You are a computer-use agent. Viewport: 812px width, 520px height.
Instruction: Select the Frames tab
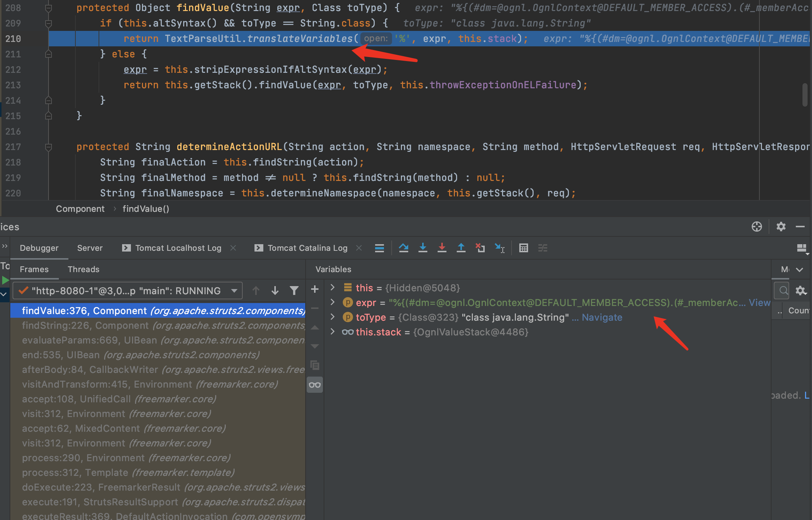(34, 269)
